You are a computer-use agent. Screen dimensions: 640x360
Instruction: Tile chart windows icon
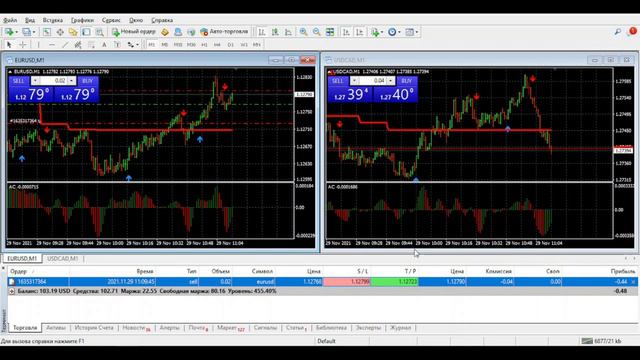[x=330, y=32]
